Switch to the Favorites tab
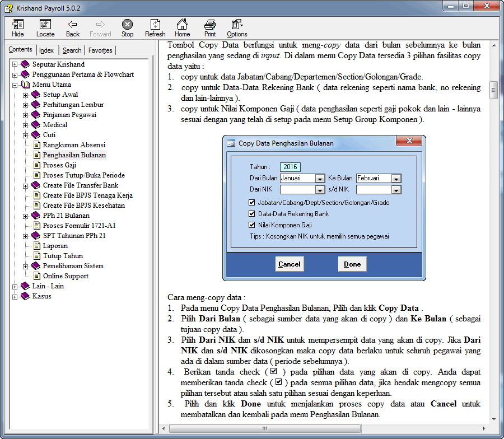Screen dimensions: 504x439 [100, 50]
